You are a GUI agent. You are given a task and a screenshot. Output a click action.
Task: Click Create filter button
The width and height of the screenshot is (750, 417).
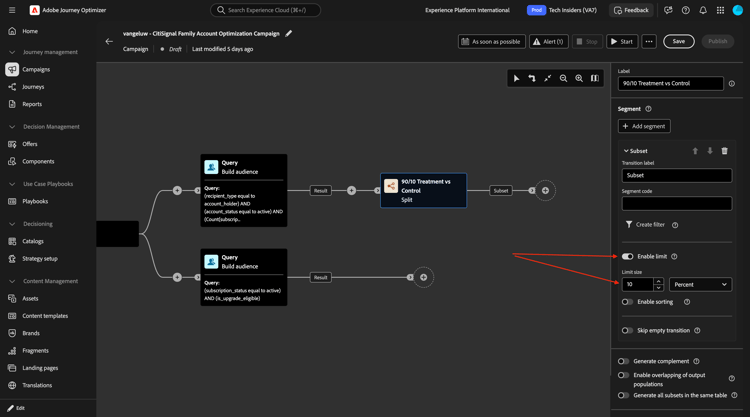click(645, 225)
